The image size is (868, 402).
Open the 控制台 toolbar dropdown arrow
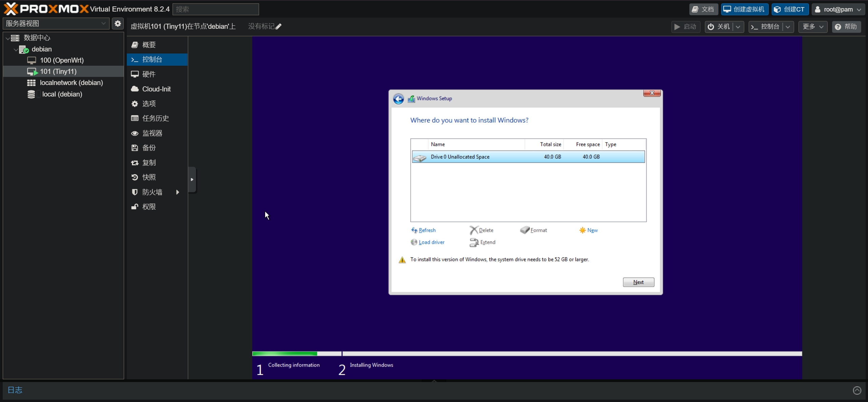click(788, 27)
